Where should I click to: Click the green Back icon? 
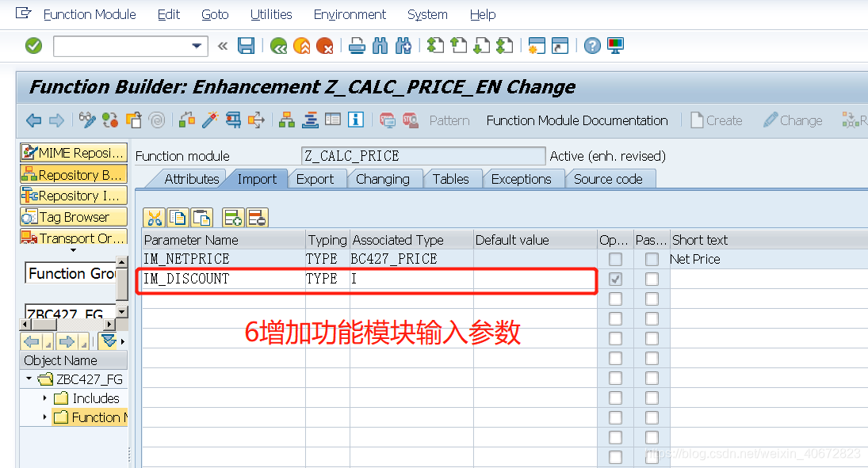click(x=278, y=46)
